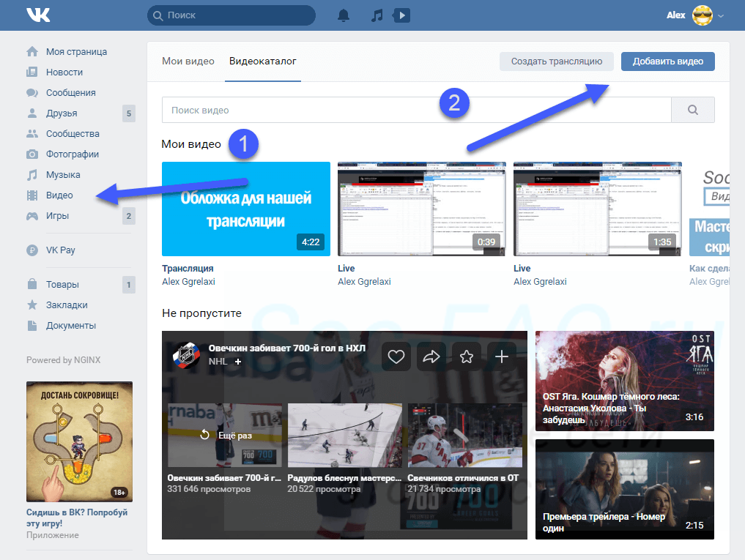Click the shopping bag icon beside Товары
Viewport: 745px width, 560px height.
(31, 284)
